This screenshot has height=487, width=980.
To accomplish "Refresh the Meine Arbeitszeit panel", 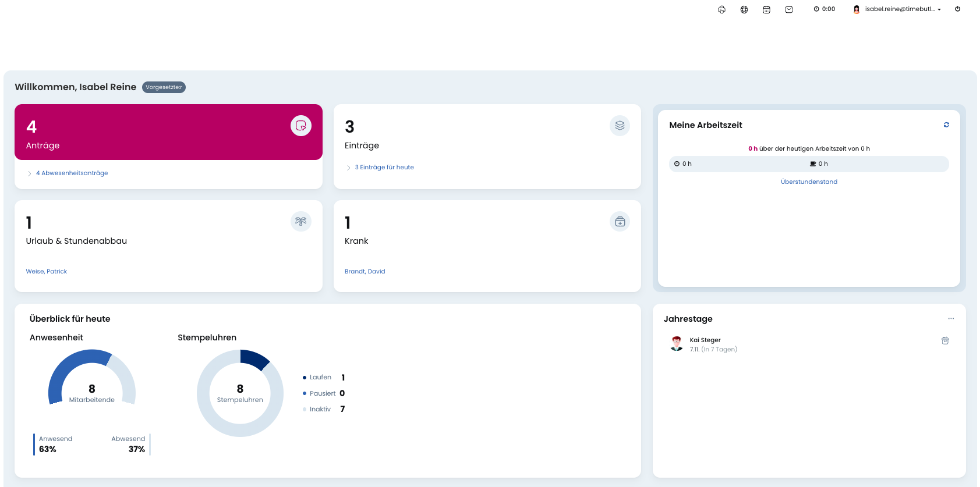I will (x=946, y=125).
